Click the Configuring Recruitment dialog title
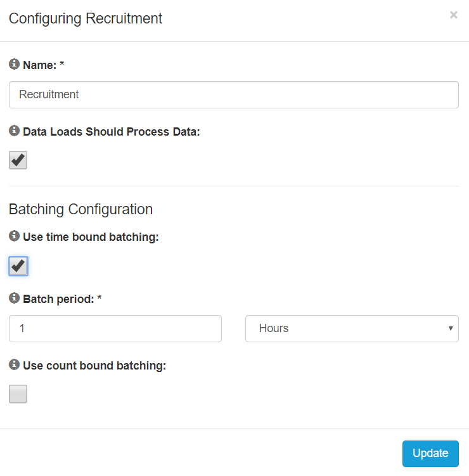Viewport: 469px width, 476px height. pyautogui.click(x=86, y=18)
